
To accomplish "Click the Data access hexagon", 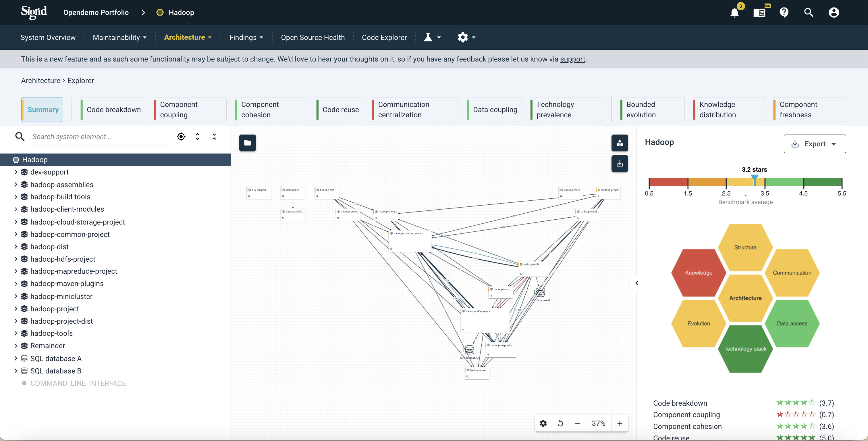I will [792, 323].
